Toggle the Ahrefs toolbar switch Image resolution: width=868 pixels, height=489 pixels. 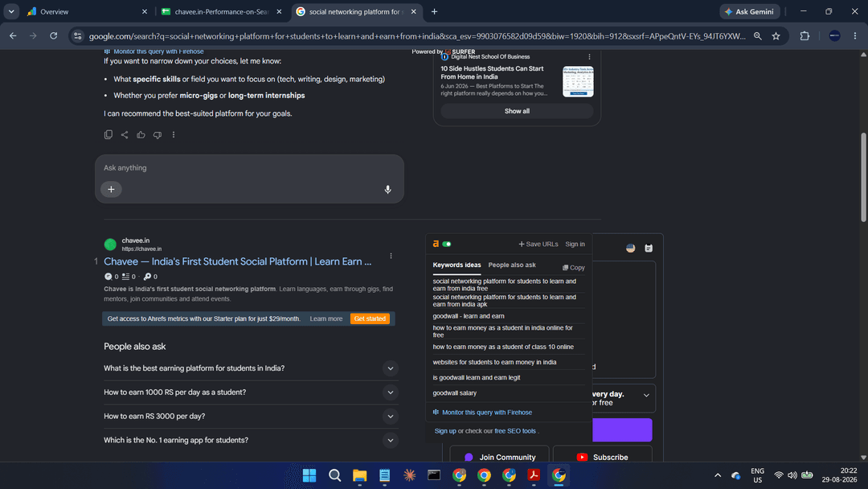(x=447, y=244)
